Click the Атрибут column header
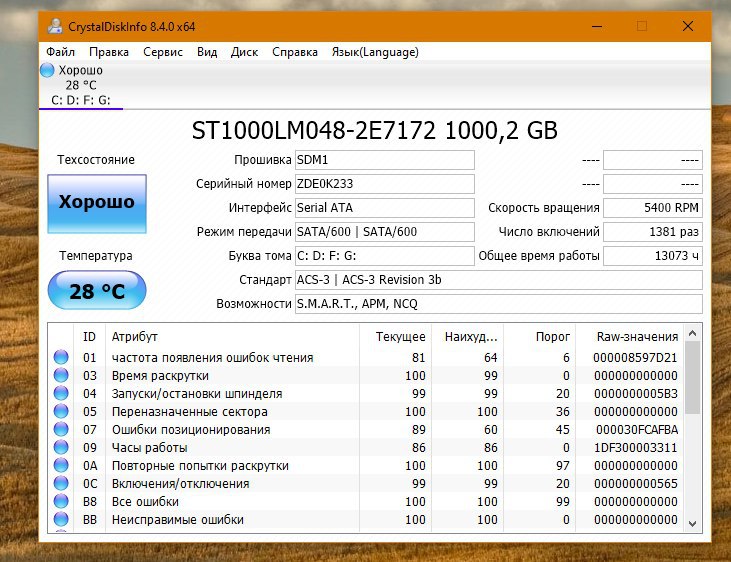The image size is (731, 562). tap(232, 337)
